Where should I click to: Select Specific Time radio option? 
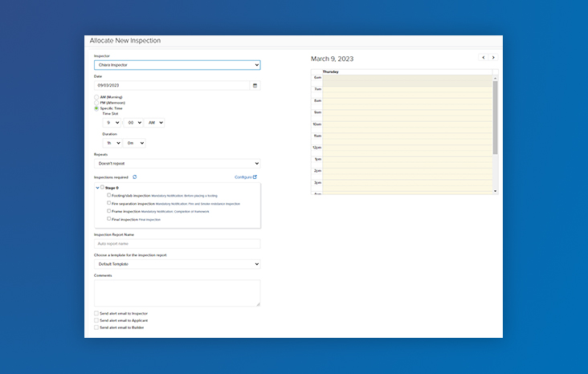96,108
